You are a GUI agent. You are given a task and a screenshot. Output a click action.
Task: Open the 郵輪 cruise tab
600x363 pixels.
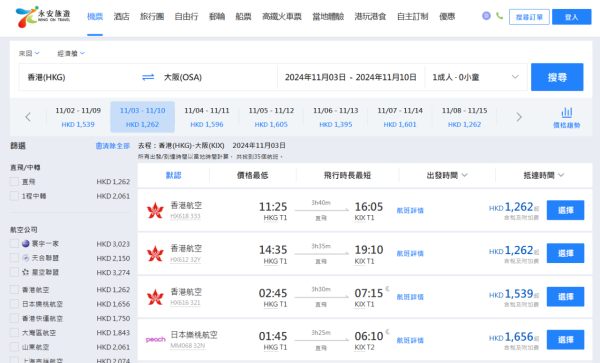coord(217,16)
